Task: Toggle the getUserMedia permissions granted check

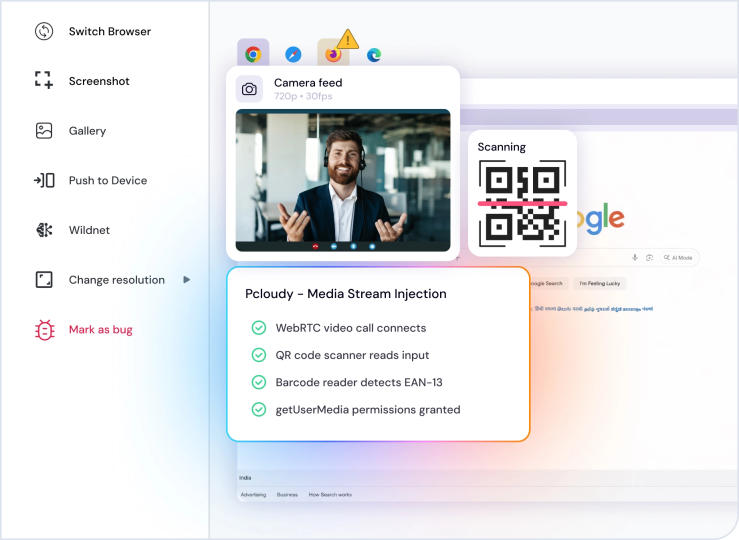Action: click(259, 409)
